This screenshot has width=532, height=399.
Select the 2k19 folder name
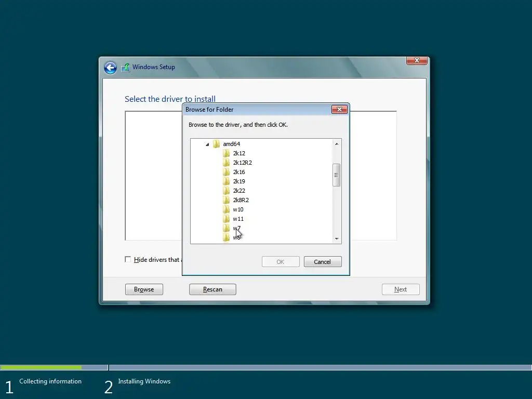pos(239,181)
